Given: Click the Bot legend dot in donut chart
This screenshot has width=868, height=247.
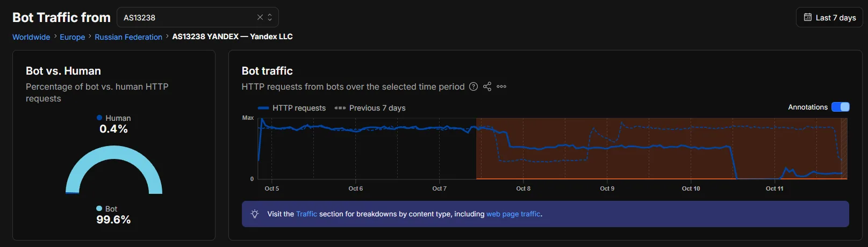Looking at the screenshot, I should (x=99, y=208).
